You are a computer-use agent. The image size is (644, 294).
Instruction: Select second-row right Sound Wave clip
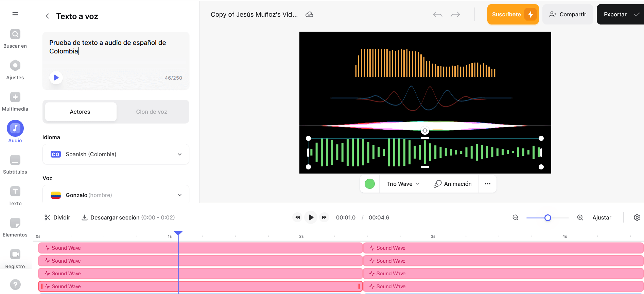[x=503, y=261]
